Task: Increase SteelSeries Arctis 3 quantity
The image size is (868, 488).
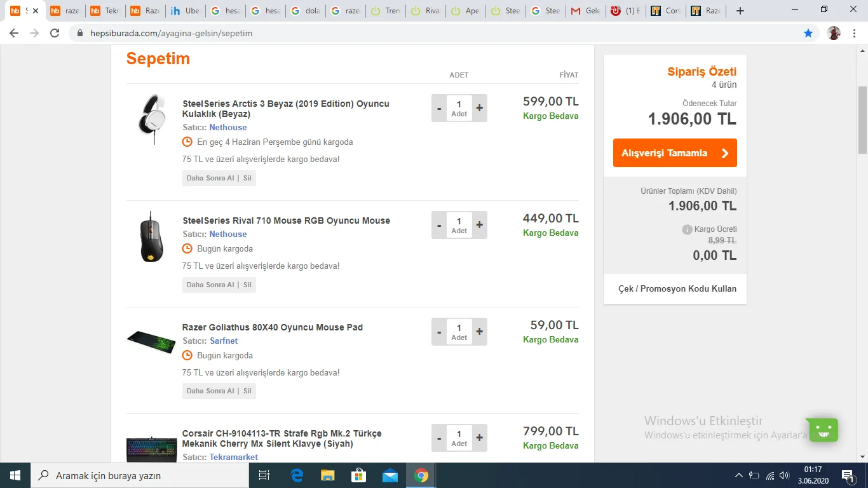Action: [x=480, y=108]
